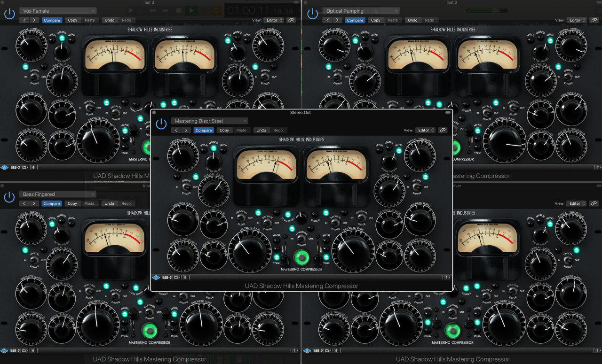Load next preset arrow in Stereo Out window
602x364 pixels.
point(186,130)
